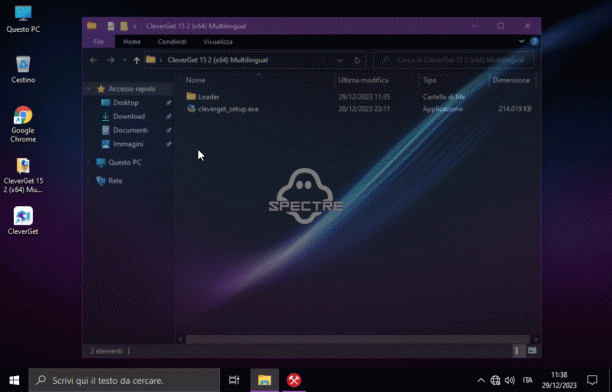Open the Visualizza ribbon tab
The width and height of the screenshot is (612, 392).
(218, 41)
